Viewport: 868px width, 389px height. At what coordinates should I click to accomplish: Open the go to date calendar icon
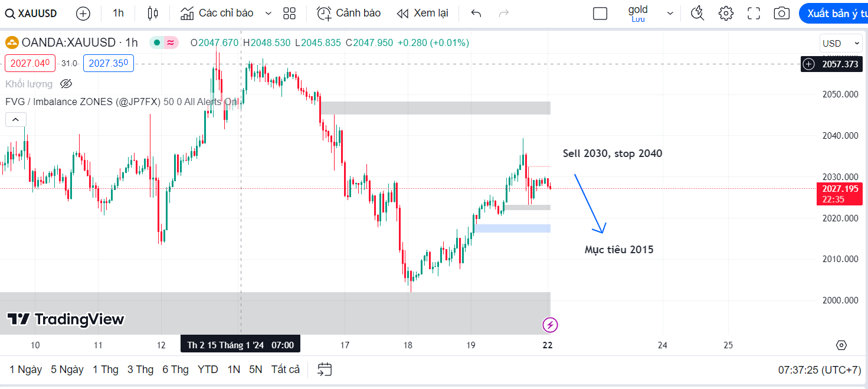point(325,370)
